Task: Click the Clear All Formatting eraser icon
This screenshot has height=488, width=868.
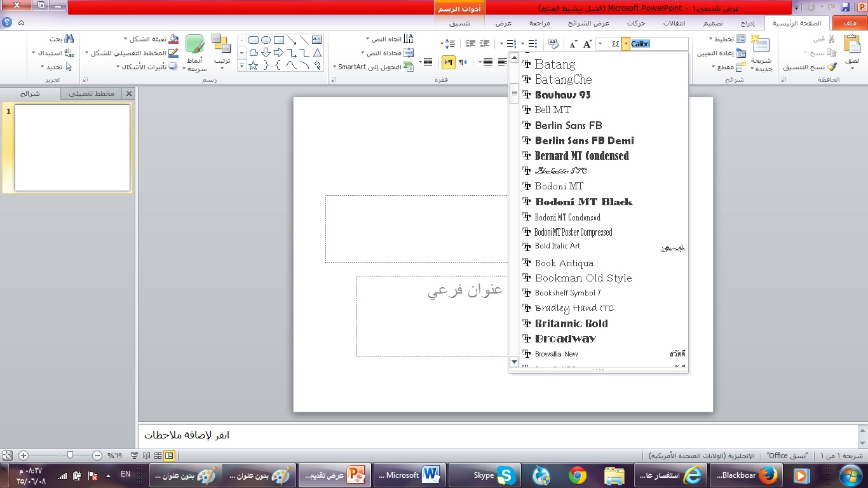Action: (553, 43)
